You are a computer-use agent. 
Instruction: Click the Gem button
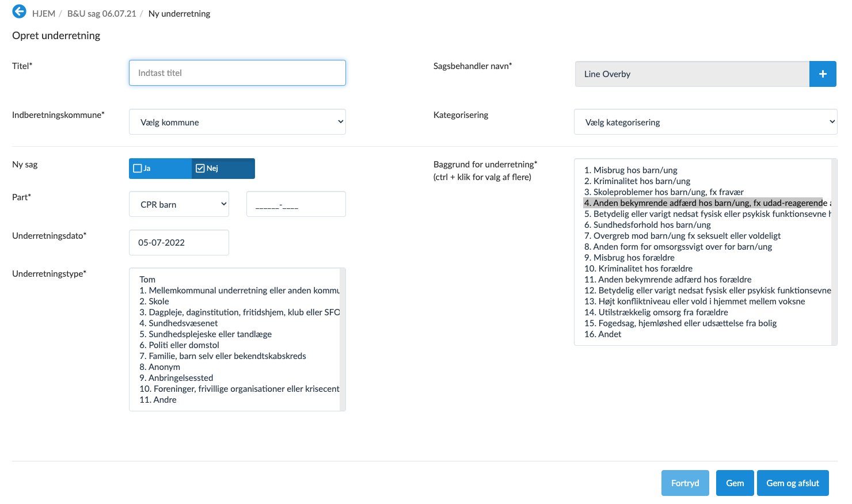pyautogui.click(x=735, y=483)
